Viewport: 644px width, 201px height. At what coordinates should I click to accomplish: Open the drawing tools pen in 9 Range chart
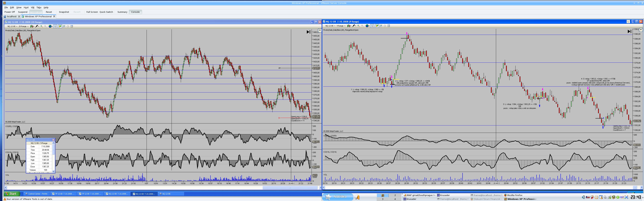coord(354,26)
